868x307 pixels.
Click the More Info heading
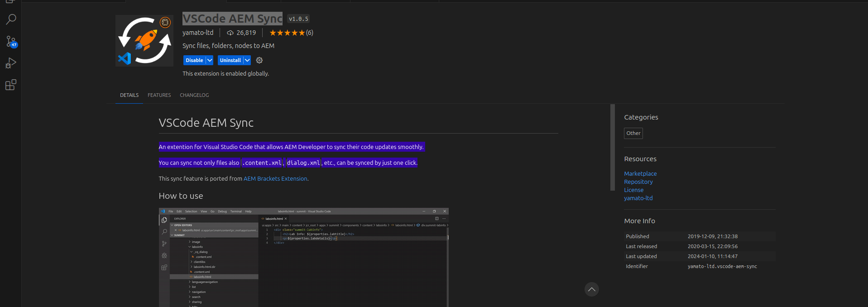639,221
